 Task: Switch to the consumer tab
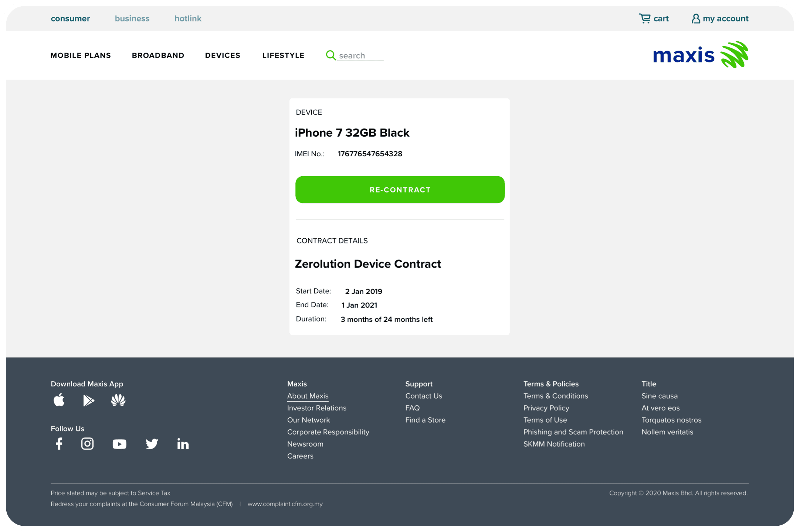(70, 18)
